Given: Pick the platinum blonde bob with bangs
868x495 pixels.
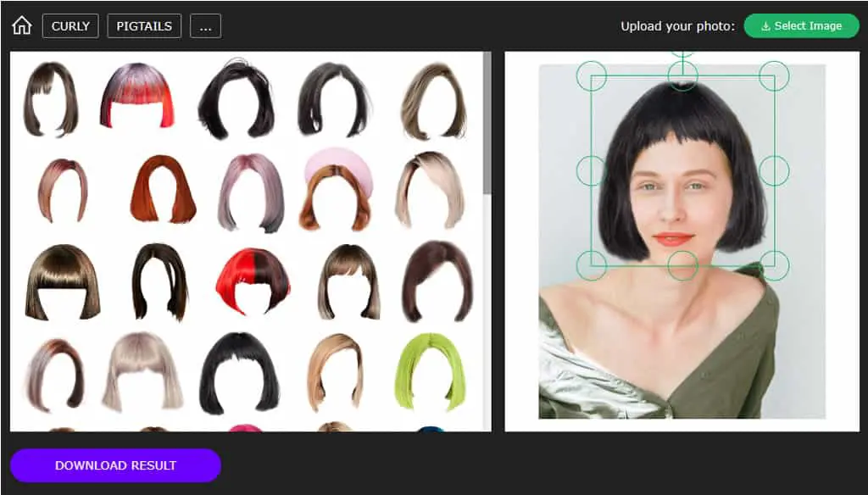Looking at the screenshot, I should click(x=142, y=371).
